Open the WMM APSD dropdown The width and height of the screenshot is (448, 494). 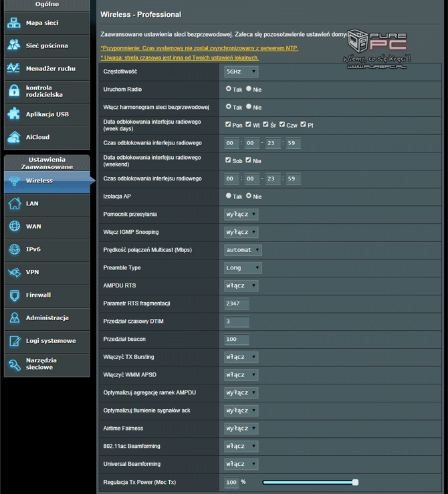[x=241, y=375]
